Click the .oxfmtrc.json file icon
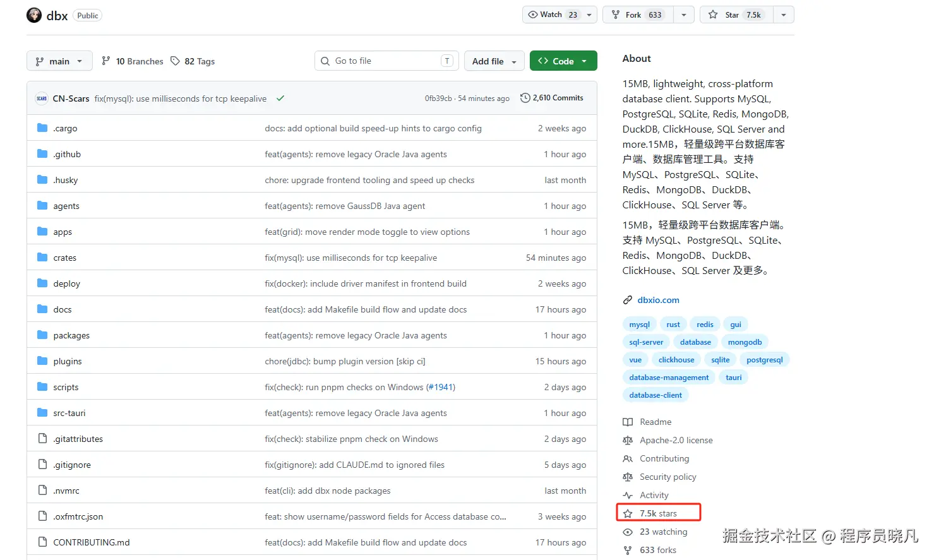Image resolution: width=934 pixels, height=560 pixels. pos(42,516)
